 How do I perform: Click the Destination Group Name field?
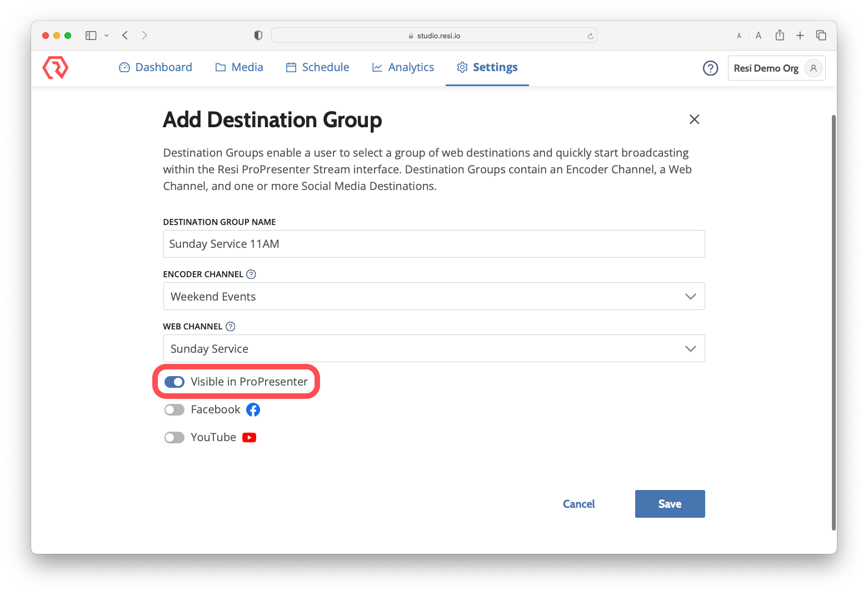433,244
